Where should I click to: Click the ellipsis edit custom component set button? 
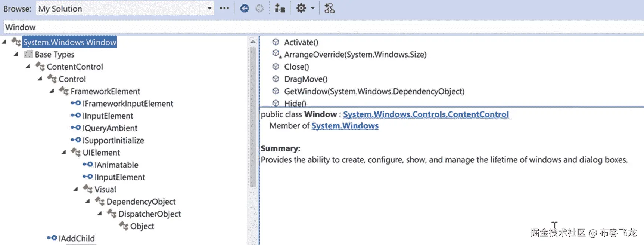(224, 8)
